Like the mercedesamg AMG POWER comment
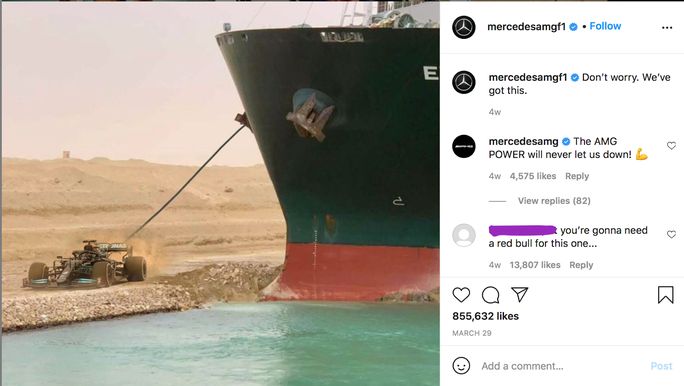Image resolution: width=684 pixels, height=386 pixels. (671, 146)
